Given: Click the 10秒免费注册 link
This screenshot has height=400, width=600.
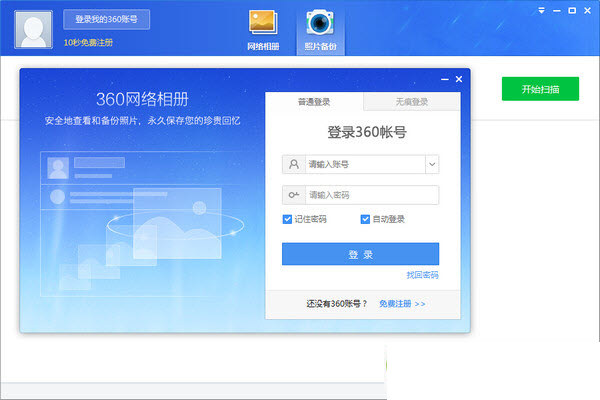Looking at the screenshot, I should [x=88, y=42].
